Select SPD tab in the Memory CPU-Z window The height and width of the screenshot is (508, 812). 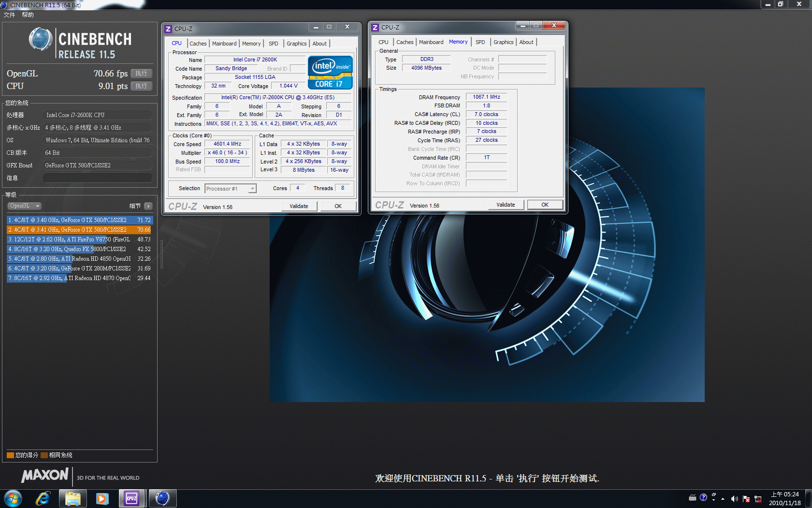click(480, 42)
